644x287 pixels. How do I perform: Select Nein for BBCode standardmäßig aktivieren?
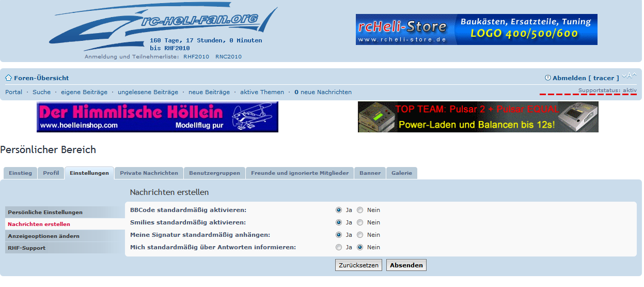(x=360, y=210)
